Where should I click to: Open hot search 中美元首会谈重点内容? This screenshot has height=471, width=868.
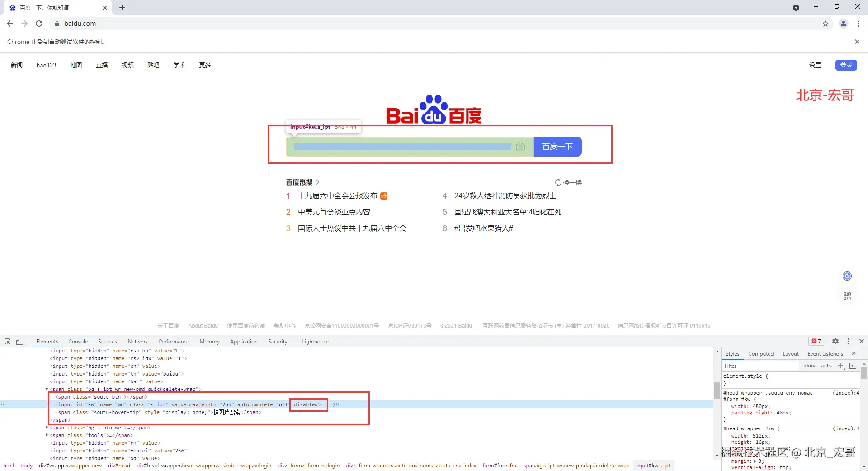click(334, 212)
